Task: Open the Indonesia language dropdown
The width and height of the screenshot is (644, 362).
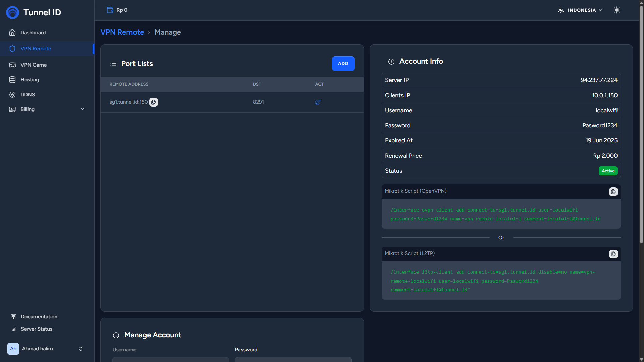Action: 580,10
